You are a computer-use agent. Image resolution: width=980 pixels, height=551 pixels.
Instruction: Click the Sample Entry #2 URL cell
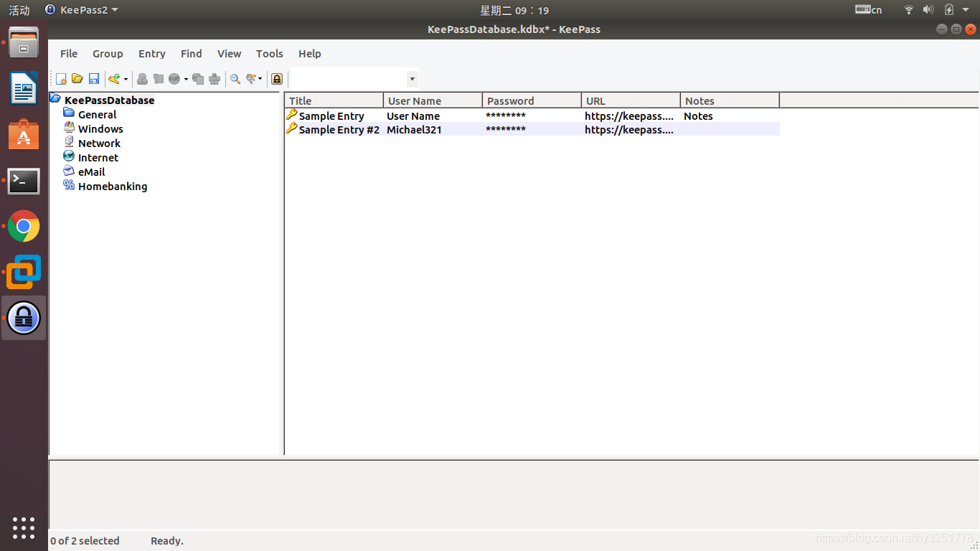coord(629,130)
